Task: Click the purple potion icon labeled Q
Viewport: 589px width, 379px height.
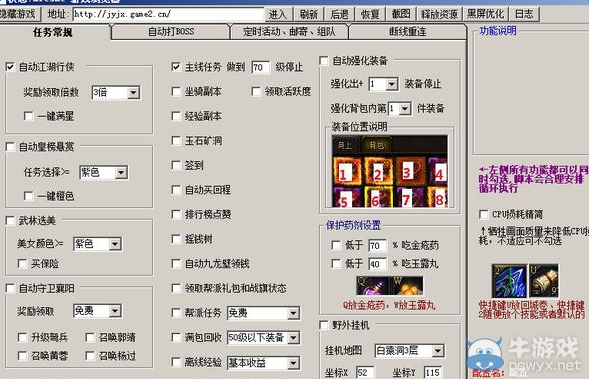Action: coord(373,286)
